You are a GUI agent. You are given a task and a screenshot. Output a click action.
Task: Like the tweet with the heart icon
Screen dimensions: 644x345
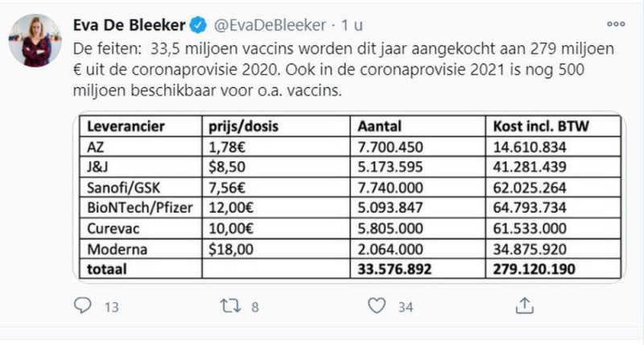(376, 306)
